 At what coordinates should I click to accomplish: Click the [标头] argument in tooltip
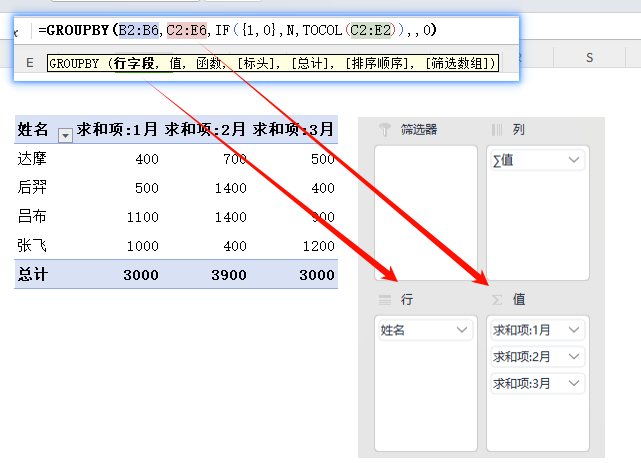[256, 63]
